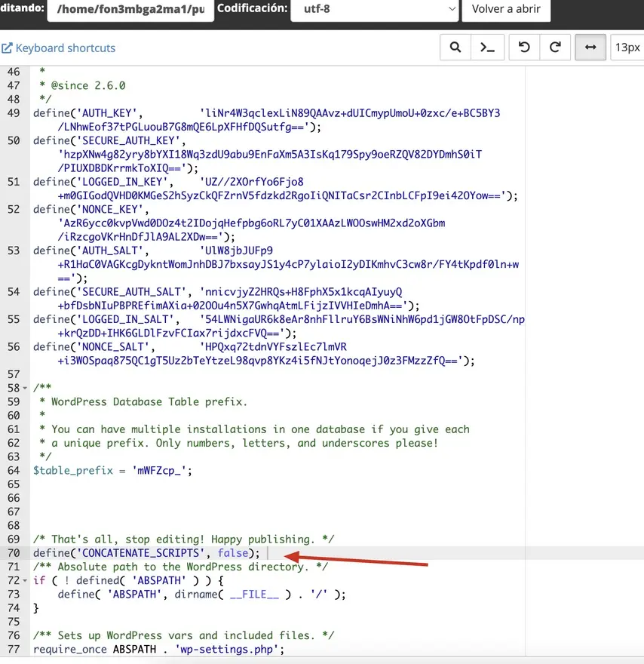
Task: Open the go-to-line command prompt icon
Action: (487, 48)
